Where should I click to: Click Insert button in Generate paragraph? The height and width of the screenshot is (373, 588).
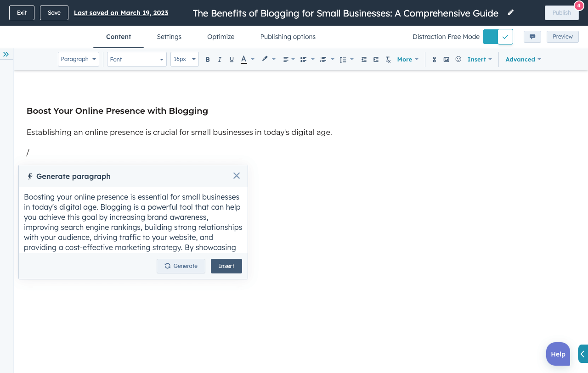(226, 266)
